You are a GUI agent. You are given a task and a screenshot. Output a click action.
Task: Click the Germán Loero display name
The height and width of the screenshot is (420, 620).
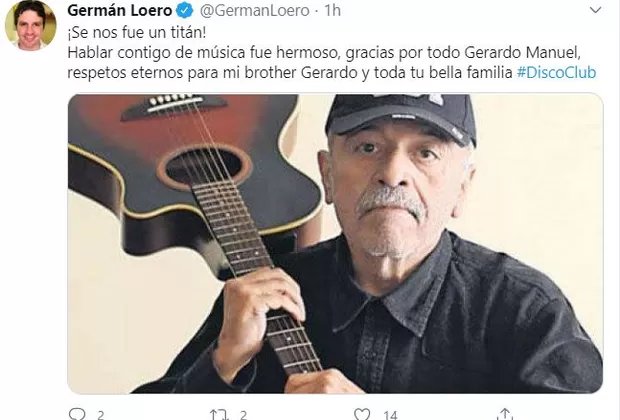coord(120,11)
